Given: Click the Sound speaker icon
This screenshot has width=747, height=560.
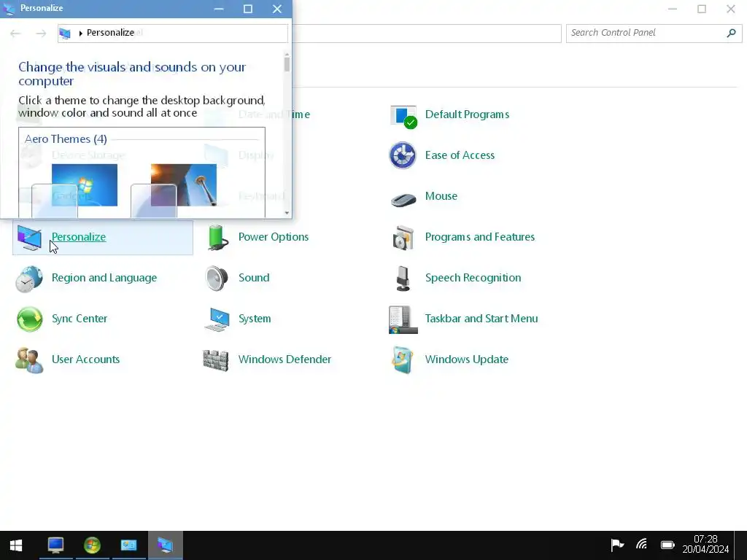Looking at the screenshot, I should click(x=217, y=278).
